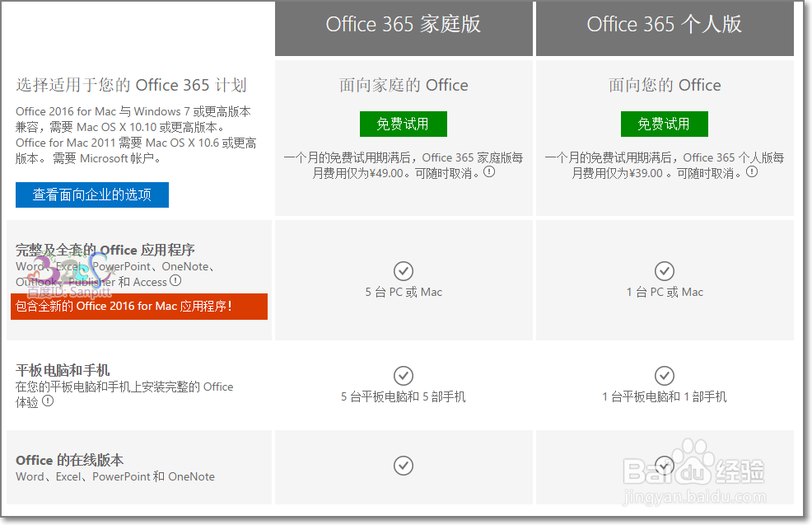
Task: Click 个人版 checkmark in Office 的在线版本 row
Action: (x=665, y=466)
